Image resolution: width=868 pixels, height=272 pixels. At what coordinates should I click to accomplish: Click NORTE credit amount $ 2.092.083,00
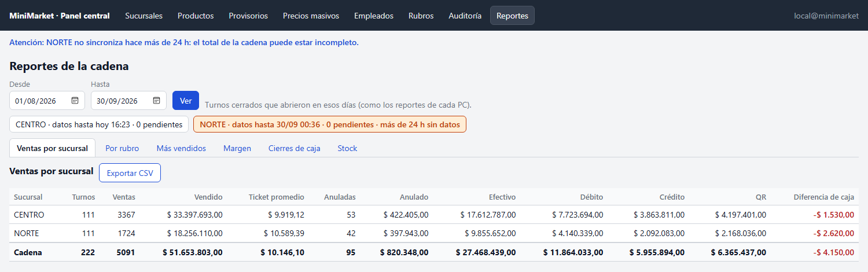pos(660,233)
